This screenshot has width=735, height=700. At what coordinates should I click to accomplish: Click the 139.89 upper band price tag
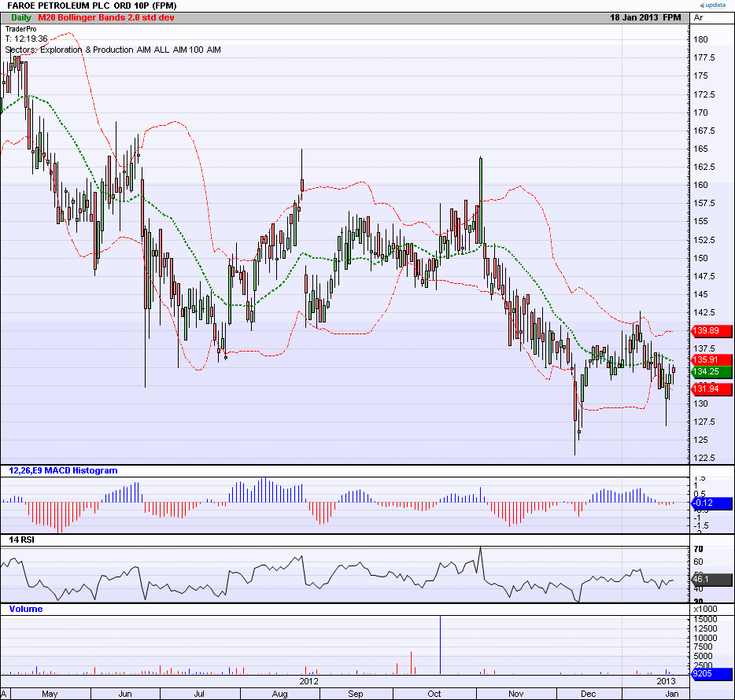711,330
